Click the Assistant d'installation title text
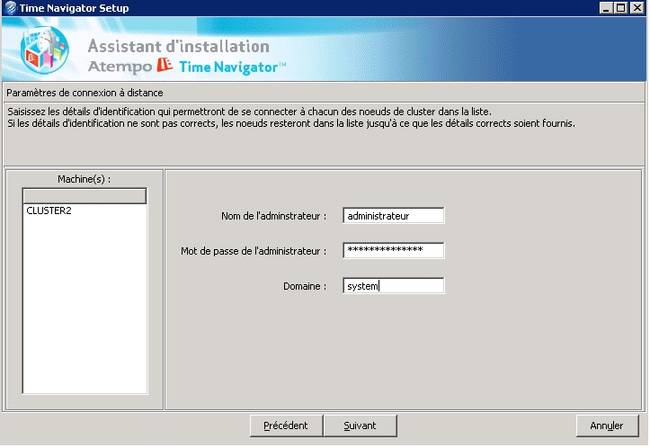 (x=179, y=46)
